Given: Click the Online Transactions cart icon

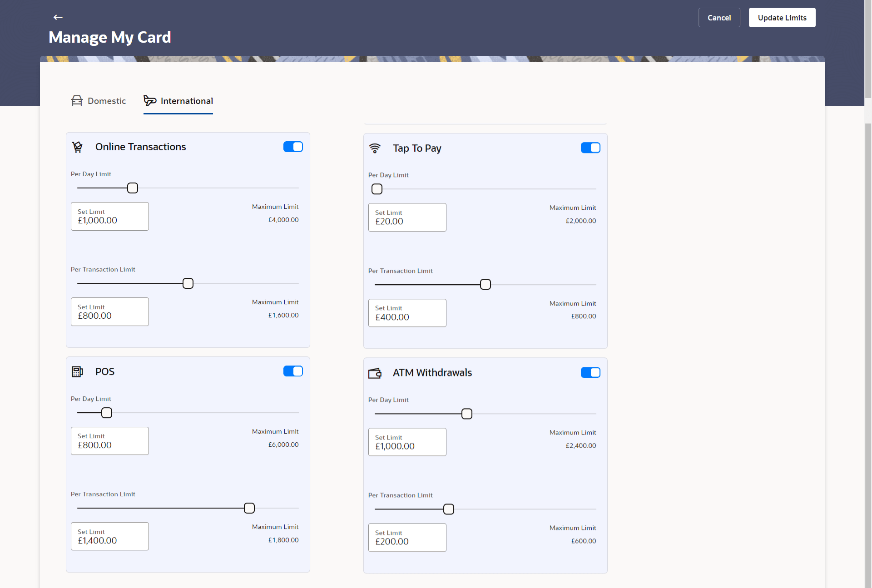Looking at the screenshot, I should [x=78, y=147].
